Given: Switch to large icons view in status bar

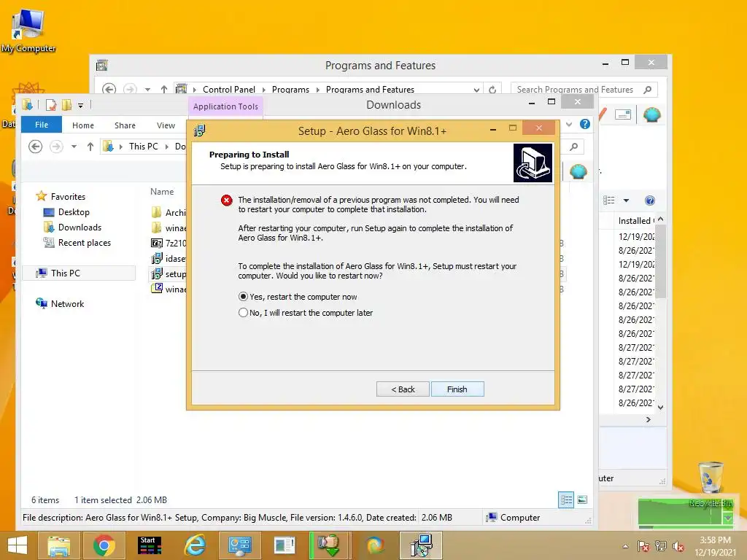Looking at the screenshot, I should coord(582,499).
